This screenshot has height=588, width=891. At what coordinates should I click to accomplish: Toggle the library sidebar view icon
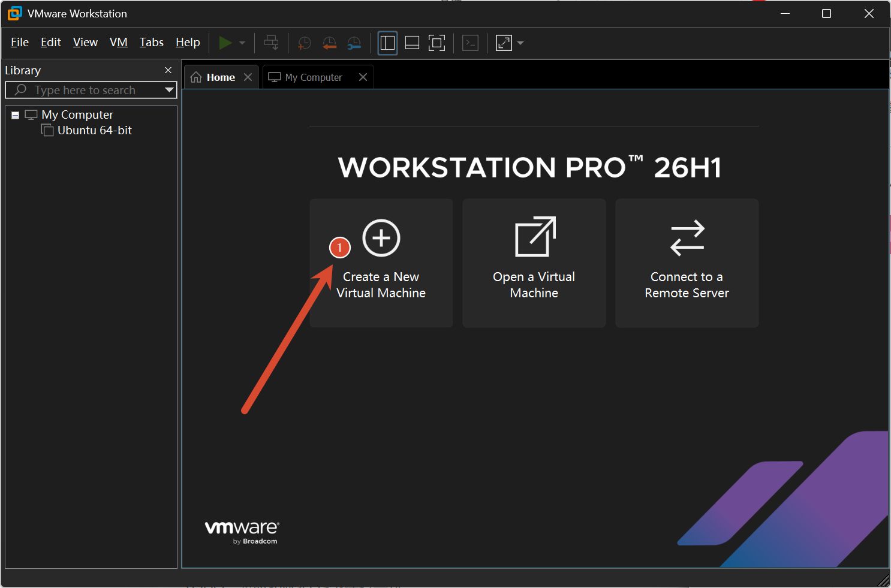(388, 43)
